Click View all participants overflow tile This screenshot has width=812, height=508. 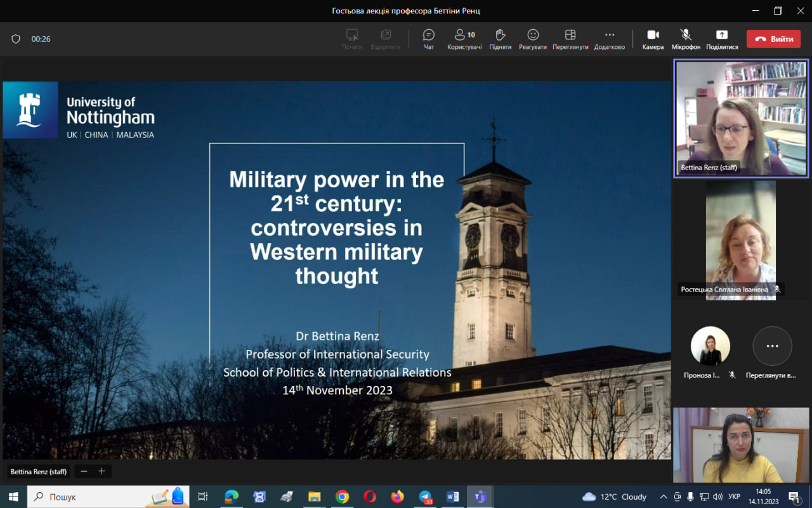pyautogui.click(x=772, y=347)
